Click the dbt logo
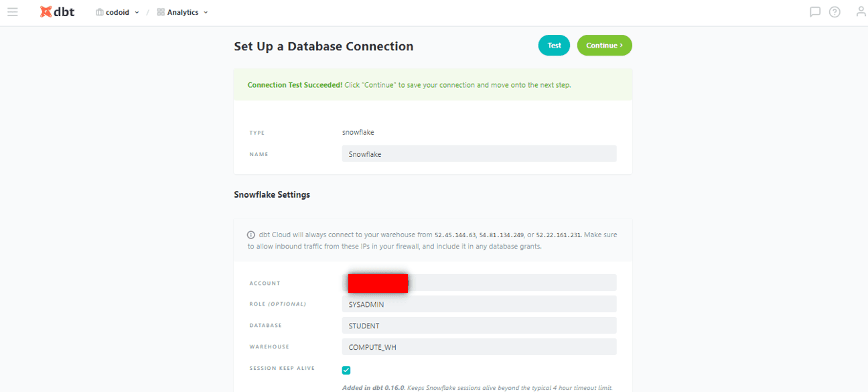Screen dimensions: 868x392 coord(57,11)
